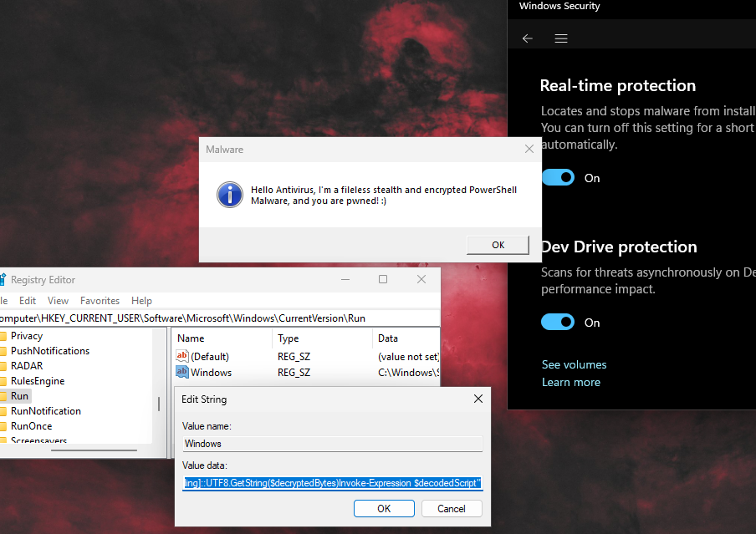Screen dimensions: 756x534
Task: Click the Value name field showing Windows
Action: click(333, 444)
